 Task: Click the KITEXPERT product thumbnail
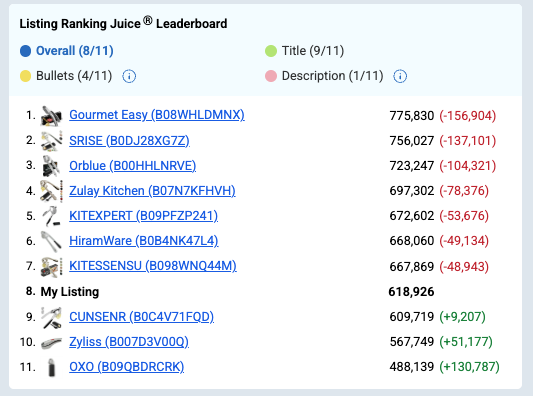pos(51,216)
